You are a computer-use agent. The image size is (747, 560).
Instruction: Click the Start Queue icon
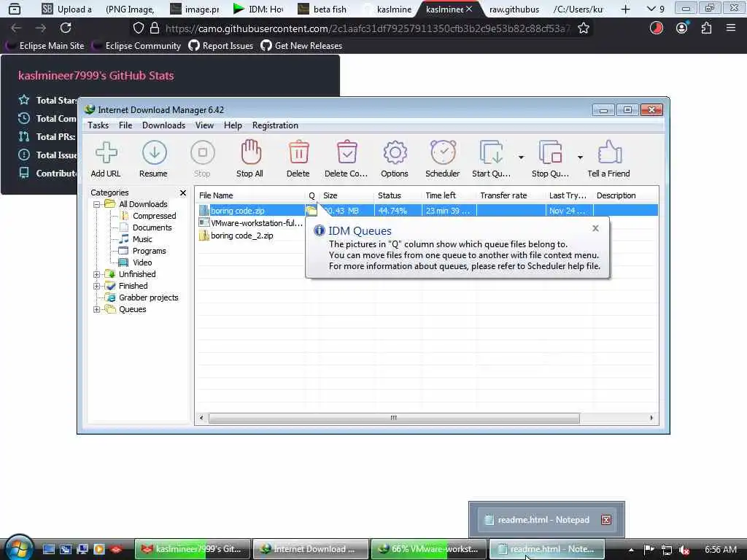(x=491, y=159)
